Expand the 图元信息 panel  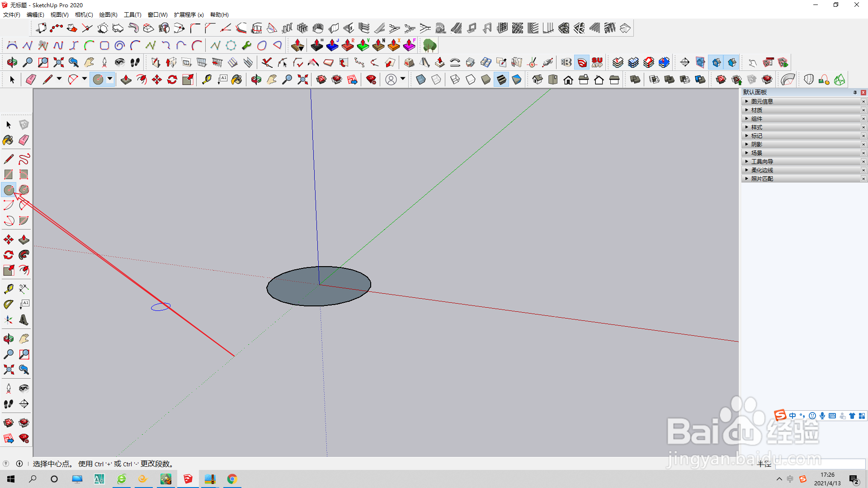pos(801,102)
